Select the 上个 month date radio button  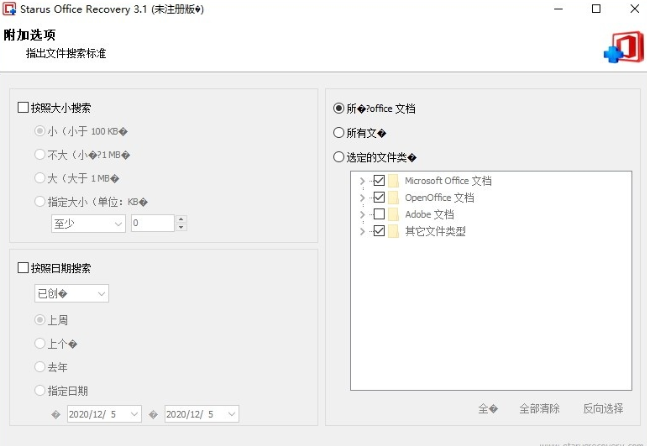(40, 343)
